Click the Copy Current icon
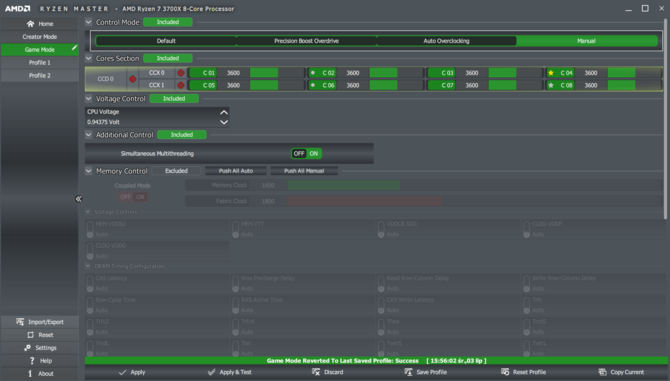Viewport: 670px width, 381px height. point(602,372)
